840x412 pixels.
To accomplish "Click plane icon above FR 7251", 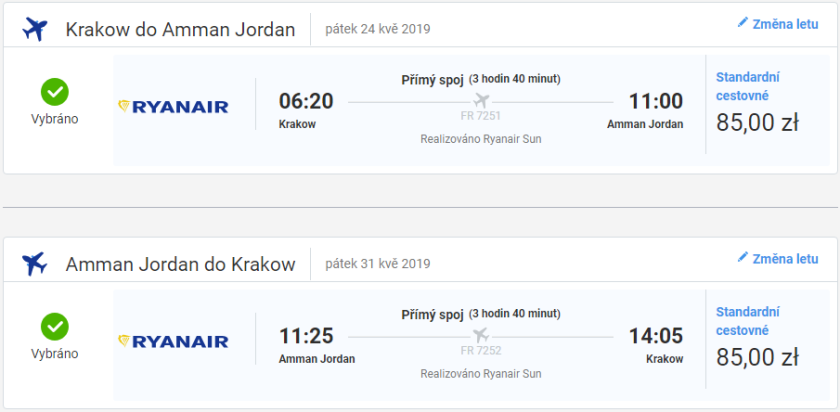I will pos(481,100).
